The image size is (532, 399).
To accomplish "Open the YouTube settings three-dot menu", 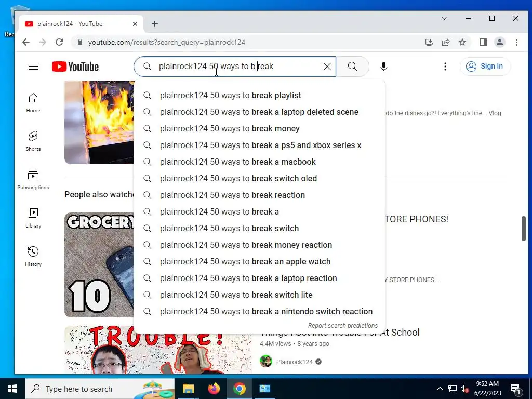I will click(445, 66).
